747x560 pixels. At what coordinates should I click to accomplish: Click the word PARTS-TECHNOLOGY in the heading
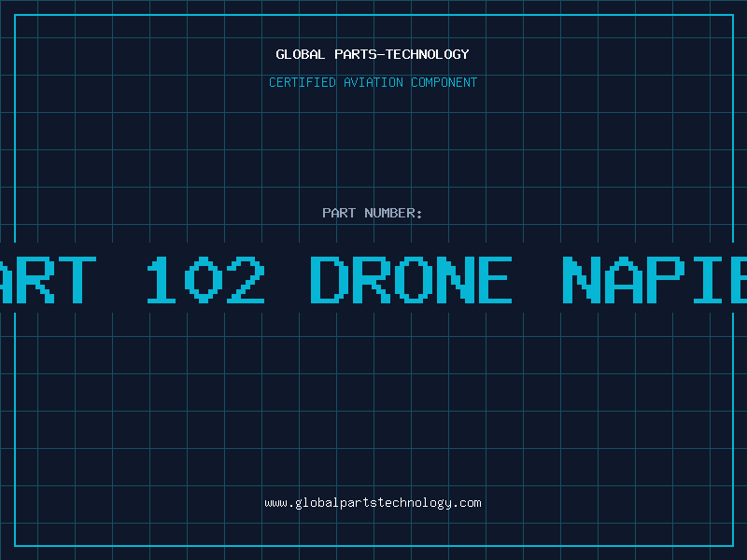pos(401,55)
